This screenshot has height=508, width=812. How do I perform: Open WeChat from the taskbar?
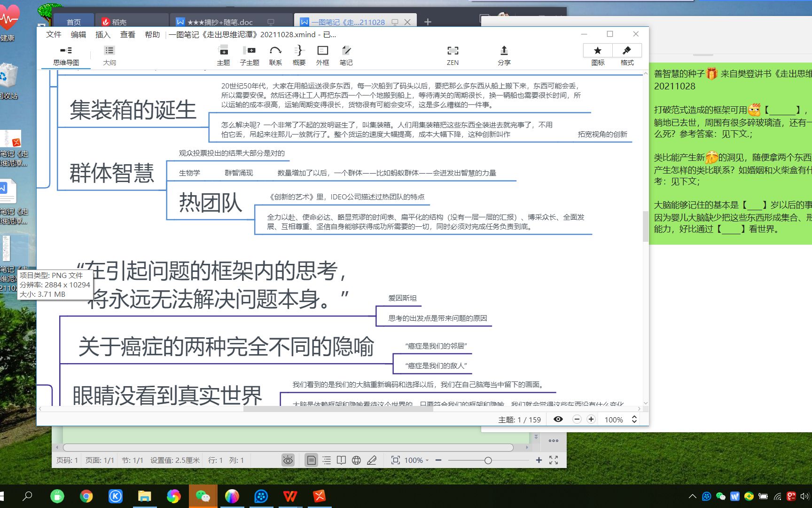203,496
